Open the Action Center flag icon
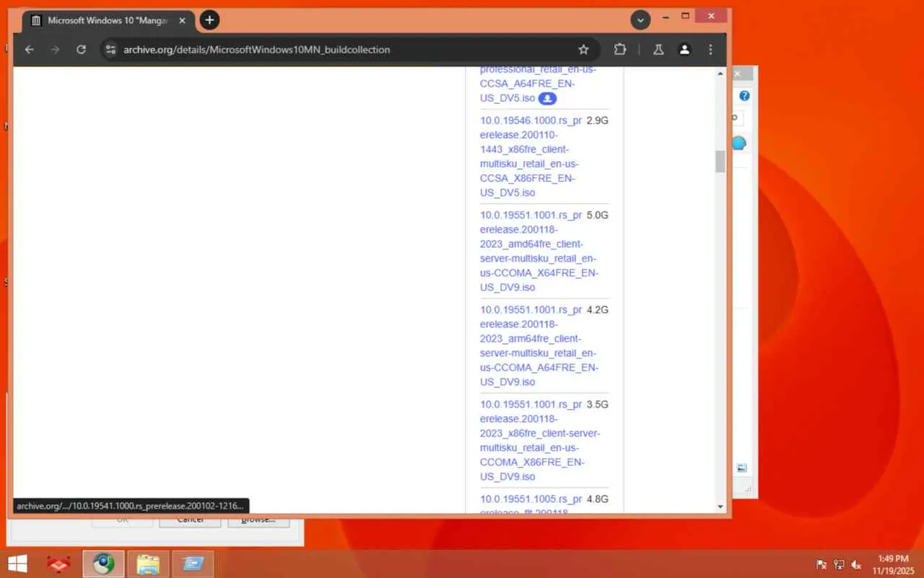This screenshot has width=924, height=578. pos(821,564)
